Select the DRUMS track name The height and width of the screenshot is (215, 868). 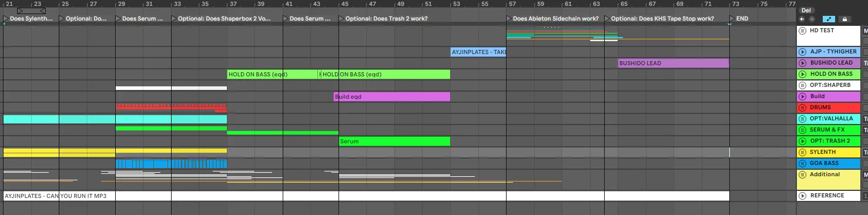[x=820, y=107]
